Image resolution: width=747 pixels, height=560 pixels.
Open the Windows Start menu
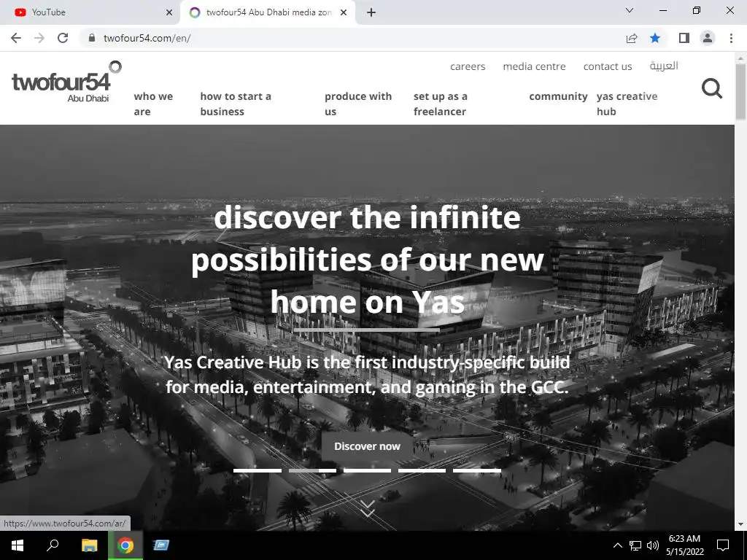tap(18, 545)
